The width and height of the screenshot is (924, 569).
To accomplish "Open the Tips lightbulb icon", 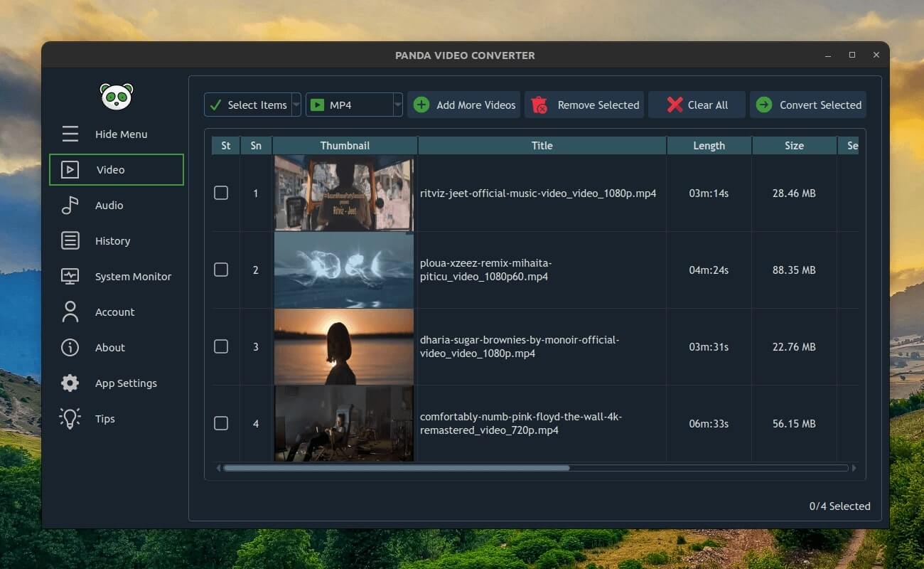I will [x=70, y=418].
